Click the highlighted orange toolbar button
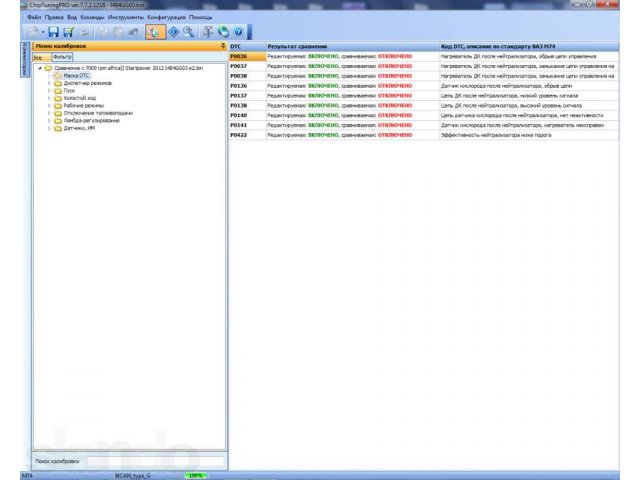 pyautogui.click(x=155, y=32)
